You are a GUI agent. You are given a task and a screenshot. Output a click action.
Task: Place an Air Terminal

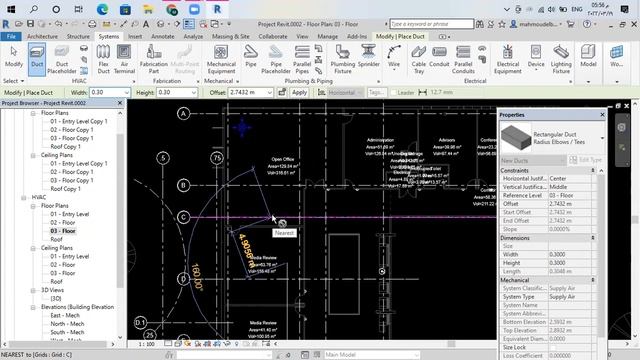(x=124, y=60)
